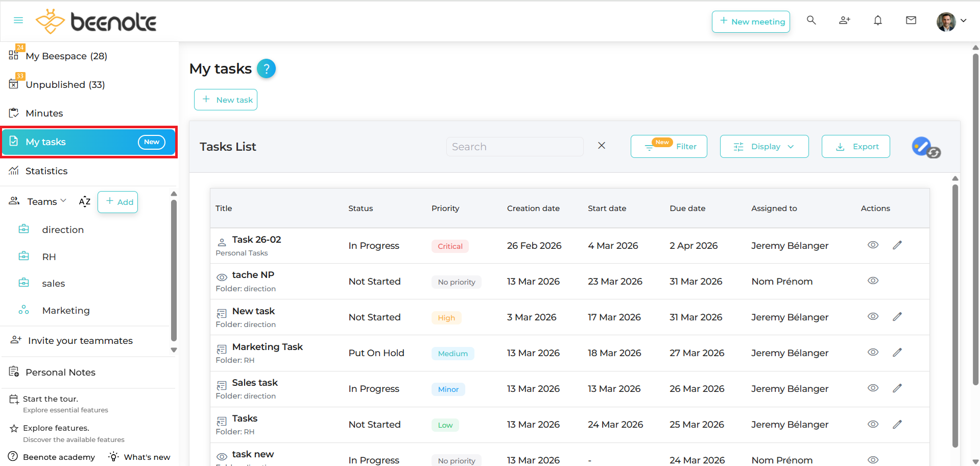Open Minutes from the sidebar

(44, 113)
